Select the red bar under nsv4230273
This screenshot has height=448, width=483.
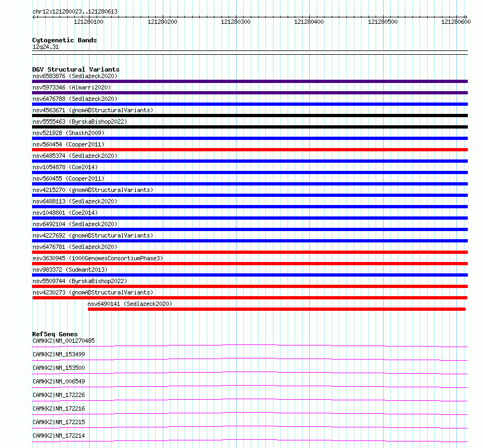(x=250, y=298)
